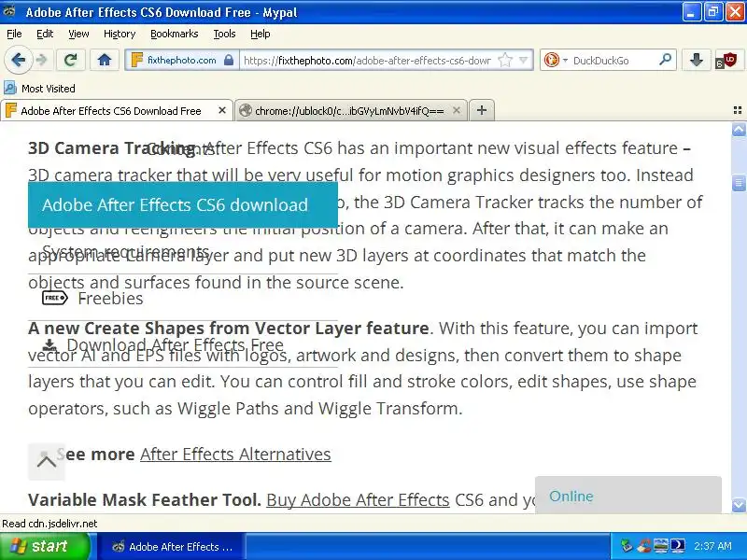Viewport: 747px width, 560px height.
Task: Click the Freebies contents entry
Action: click(x=110, y=298)
